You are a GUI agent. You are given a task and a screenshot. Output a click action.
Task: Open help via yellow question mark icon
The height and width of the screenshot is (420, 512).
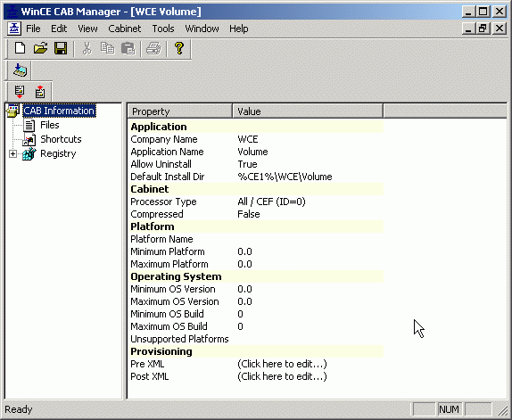pyautogui.click(x=179, y=48)
